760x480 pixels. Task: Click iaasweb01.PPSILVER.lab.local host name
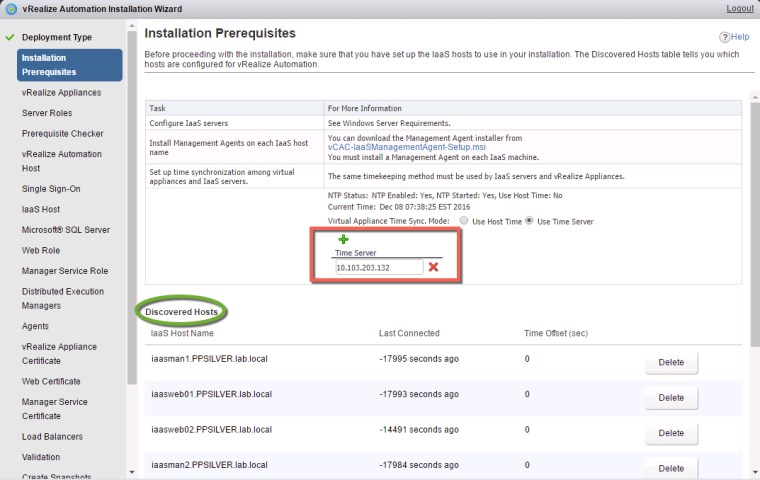point(211,394)
